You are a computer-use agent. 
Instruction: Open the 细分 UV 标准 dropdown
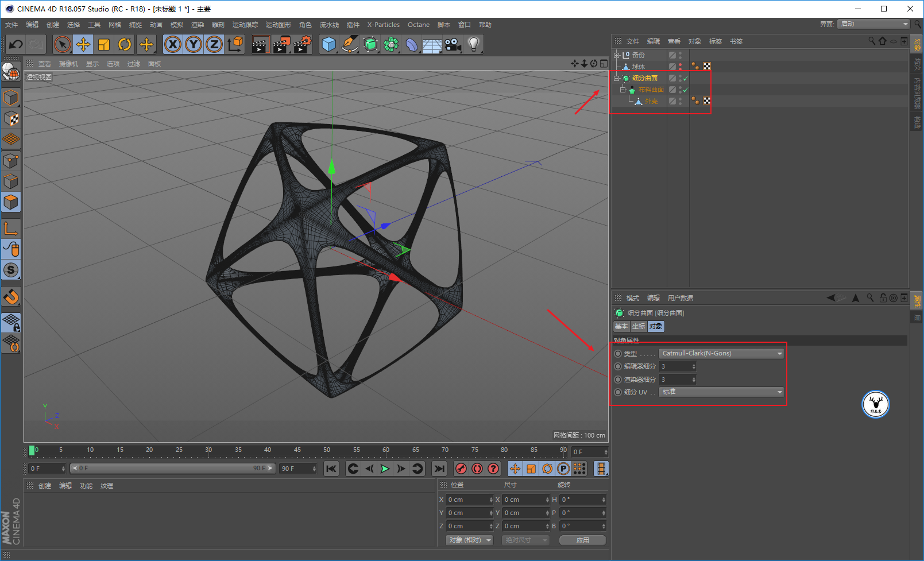[721, 392]
